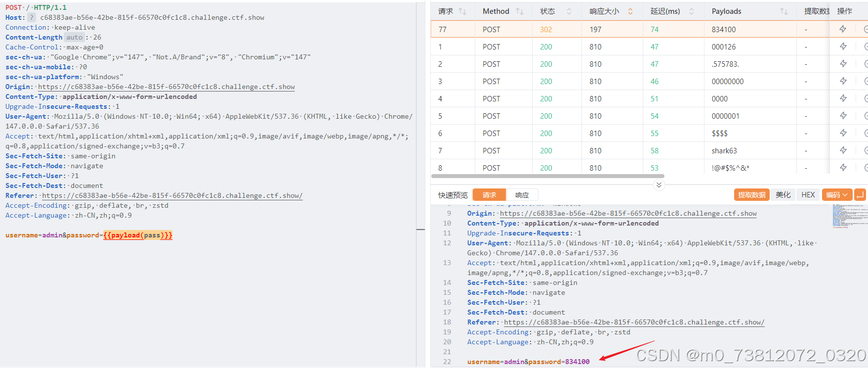Viewport: 868px width, 370px height.
Task: Click the 提取数据 column header
Action: (817, 11)
